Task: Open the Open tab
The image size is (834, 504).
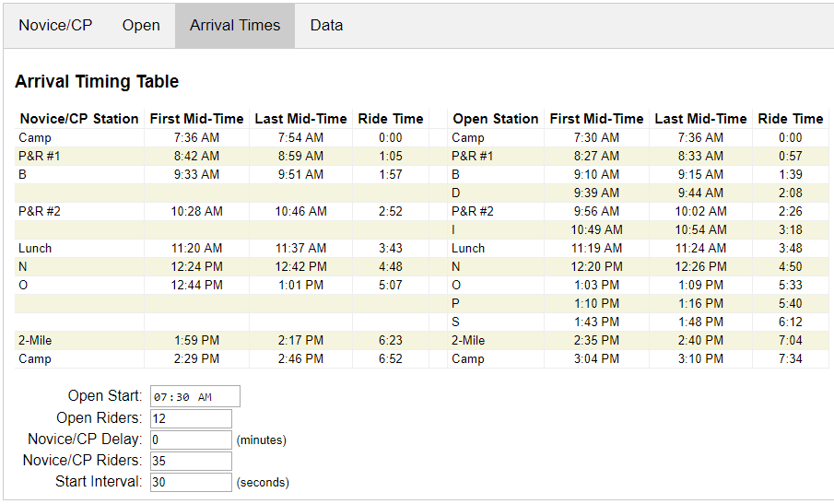Action: (141, 26)
